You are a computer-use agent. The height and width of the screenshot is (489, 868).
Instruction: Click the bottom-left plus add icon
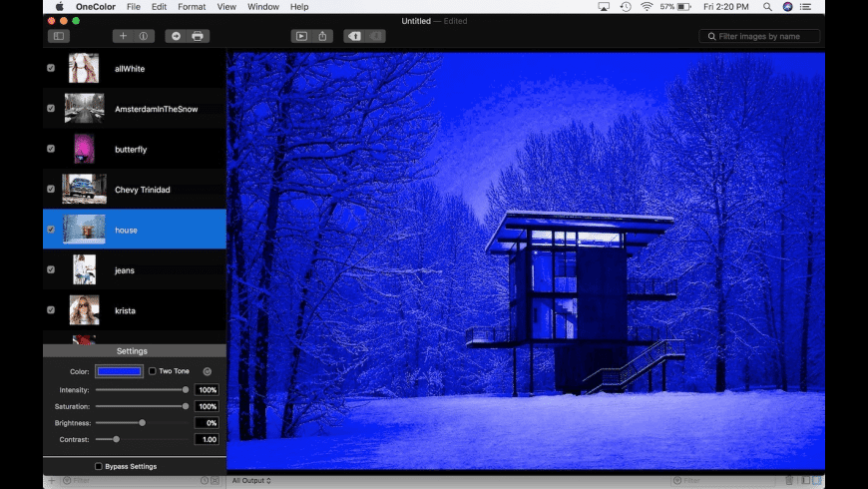tap(52, 481)
